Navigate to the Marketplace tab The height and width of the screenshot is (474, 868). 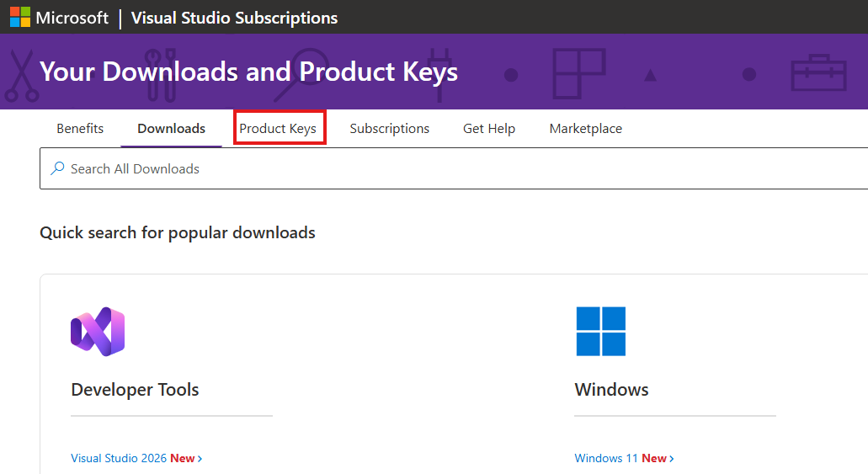pos(585,129)
